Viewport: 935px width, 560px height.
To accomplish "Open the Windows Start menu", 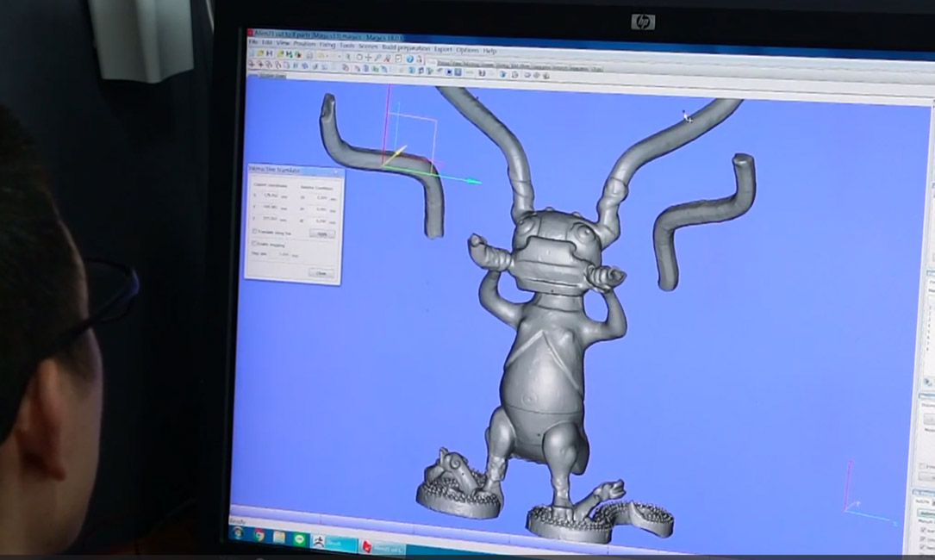I will pos(238,533).
